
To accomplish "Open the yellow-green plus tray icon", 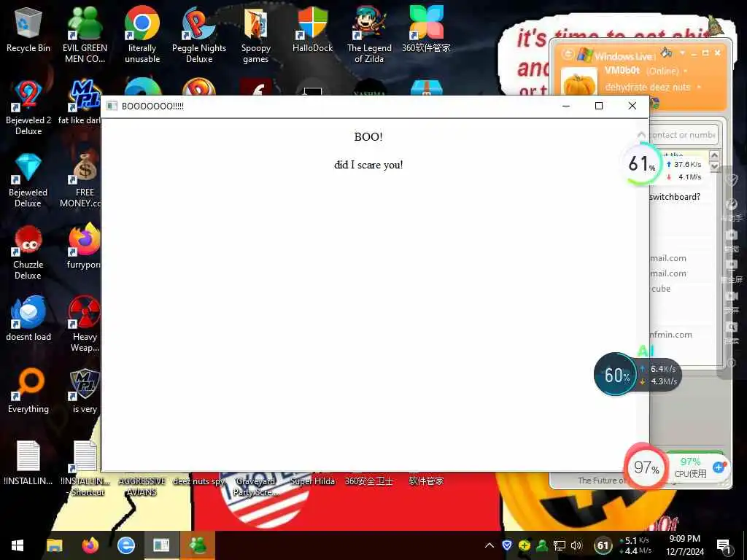I will (x=525, y=545).
